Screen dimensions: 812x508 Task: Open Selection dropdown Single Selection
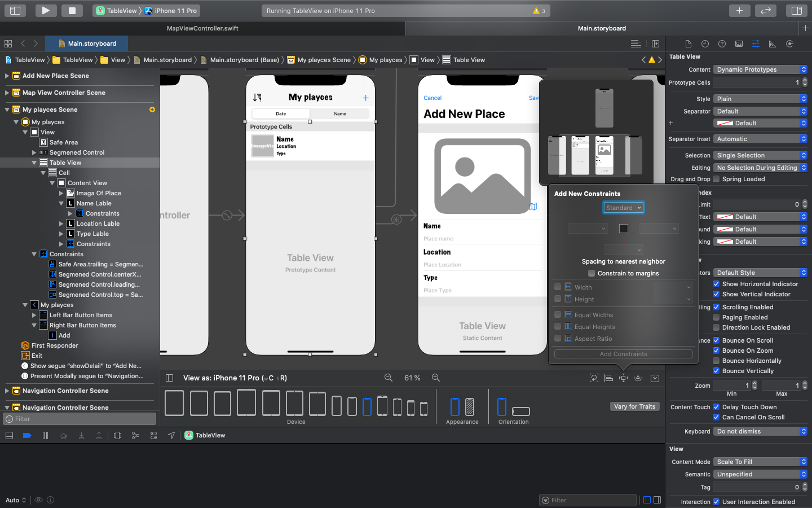pyautogui.click(x=760, y=155)
